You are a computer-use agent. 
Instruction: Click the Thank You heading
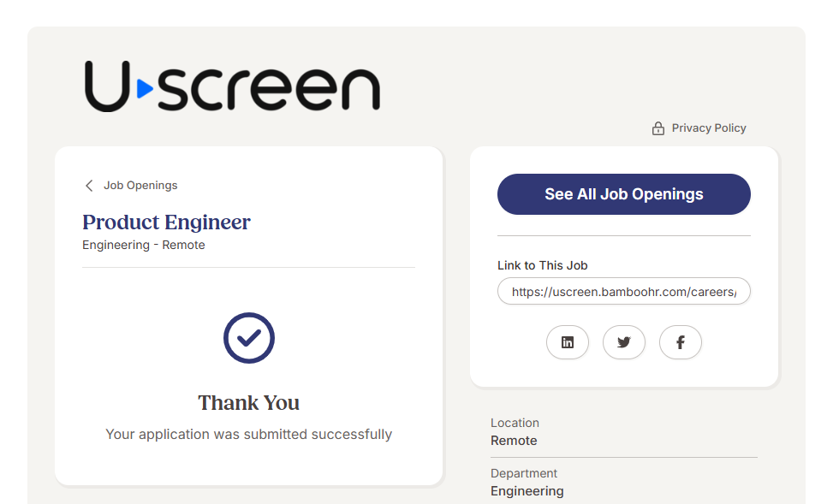249,403
